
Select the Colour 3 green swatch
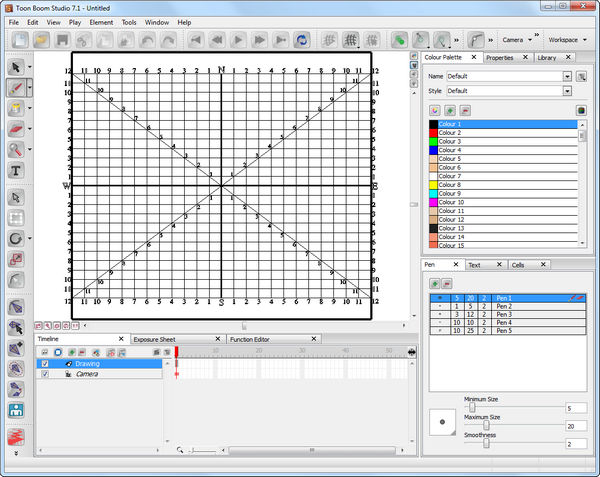(433, 141)
